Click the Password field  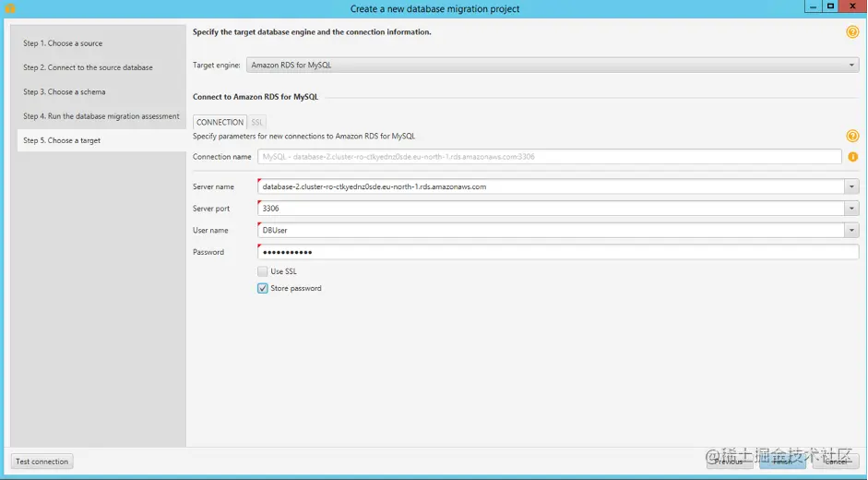pos(558,252)
